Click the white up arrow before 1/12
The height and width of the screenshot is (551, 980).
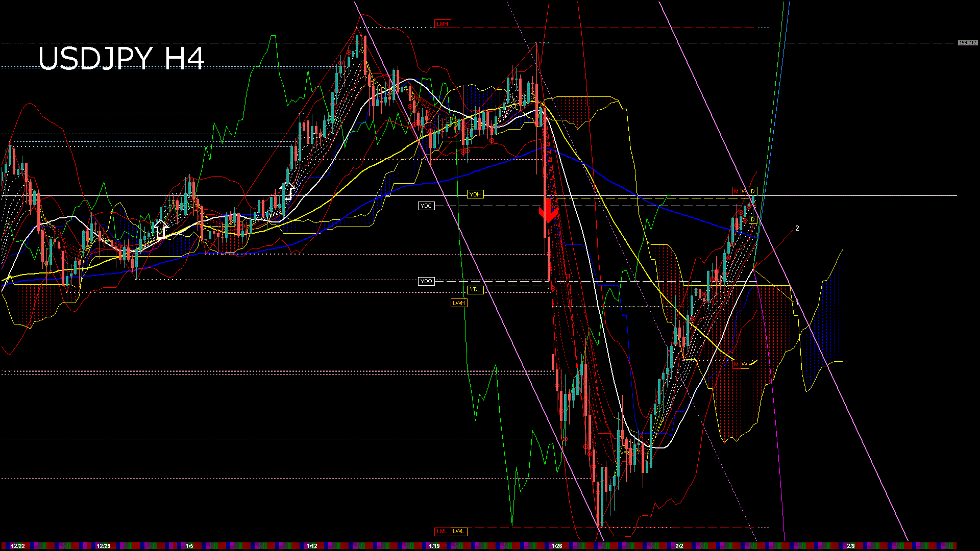pos(287,191)
